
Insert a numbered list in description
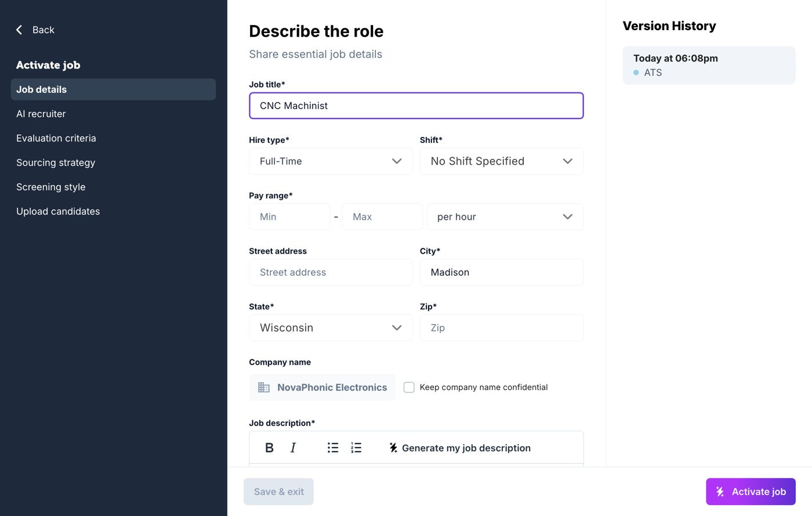point(356,448)
